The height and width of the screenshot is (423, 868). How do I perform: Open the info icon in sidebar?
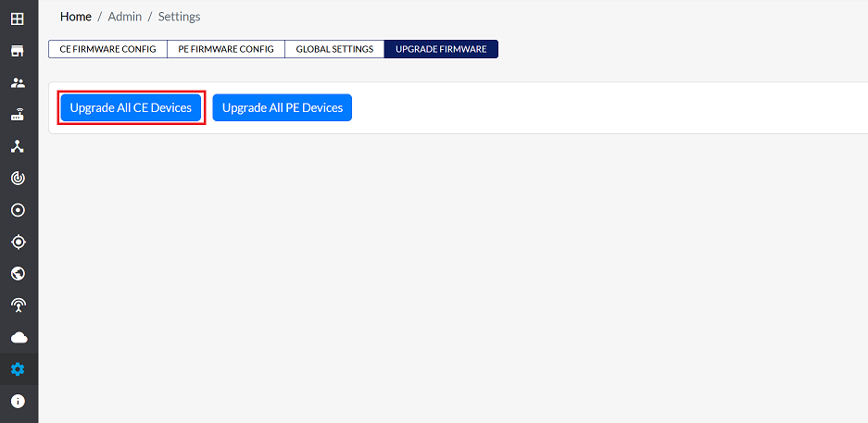click(18, 401)
